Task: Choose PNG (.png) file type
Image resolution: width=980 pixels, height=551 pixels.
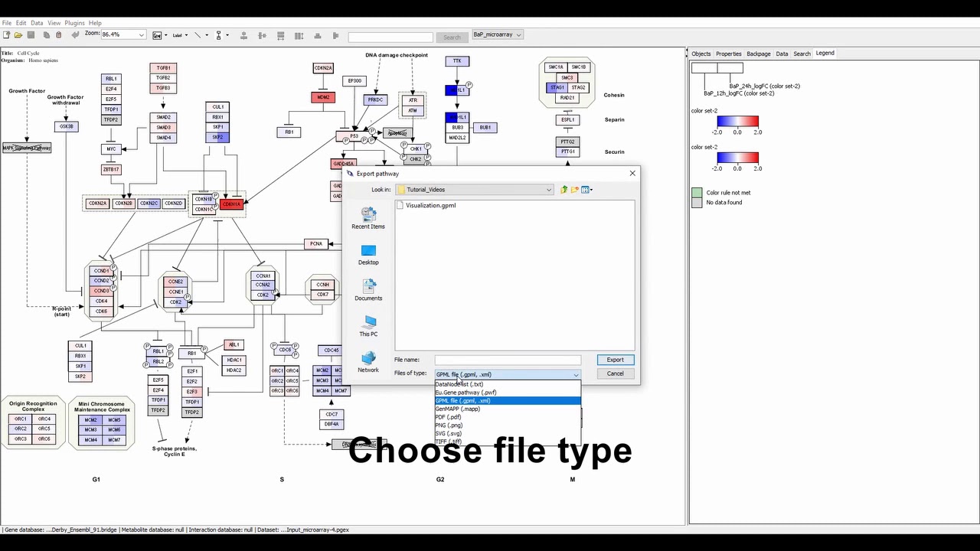Action: click(x=508, y=425)
